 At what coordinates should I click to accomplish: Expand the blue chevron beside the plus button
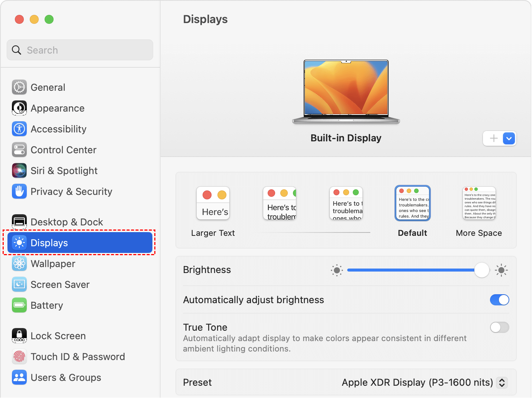(x=509, y=138)
